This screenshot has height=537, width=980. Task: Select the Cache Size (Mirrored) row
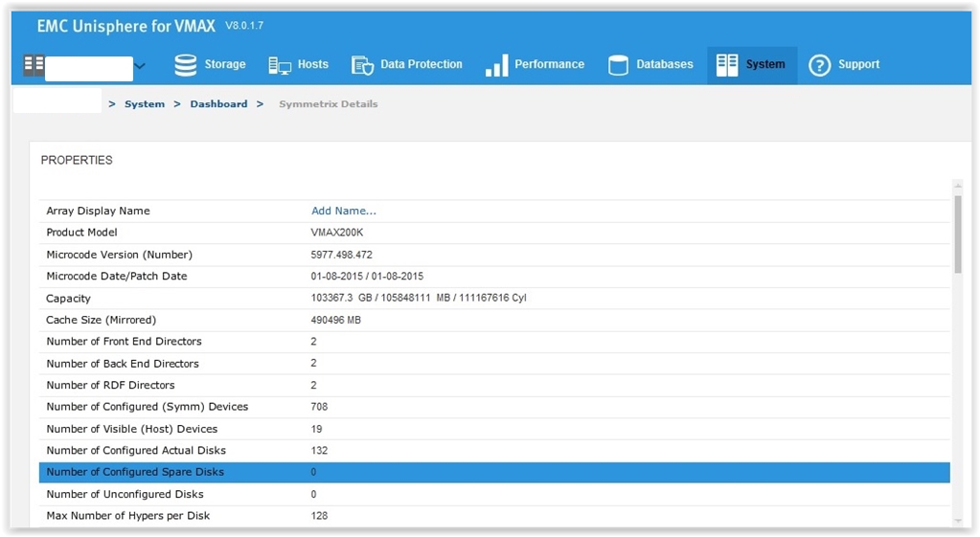(x=494, y=320)
